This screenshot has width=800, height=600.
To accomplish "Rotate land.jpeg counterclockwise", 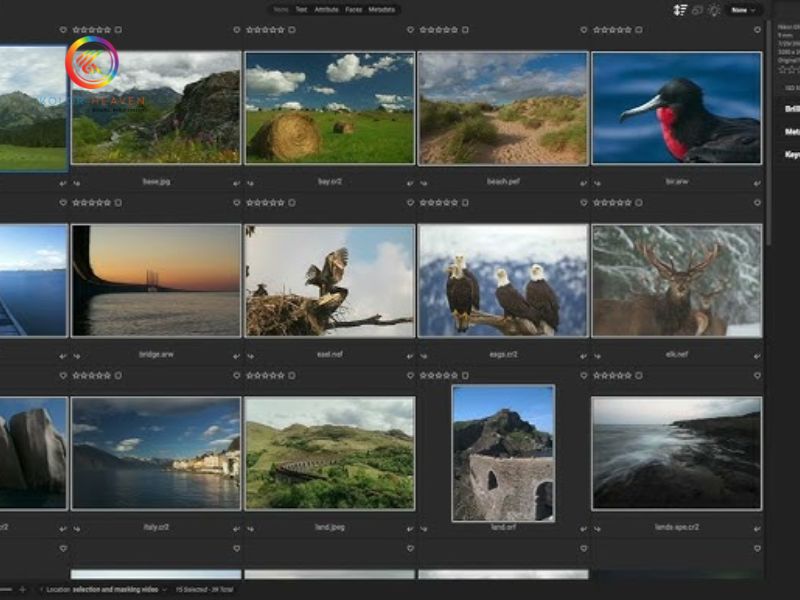I will point(251,529).
